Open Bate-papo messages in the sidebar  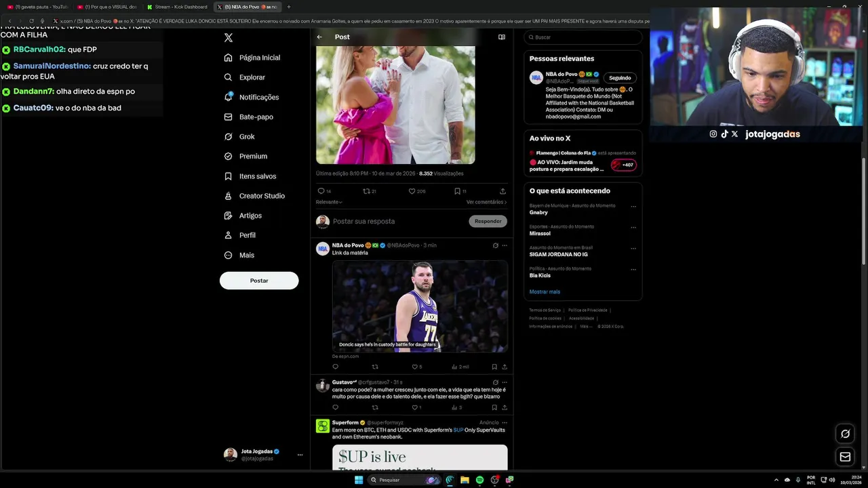coord(249,117)
